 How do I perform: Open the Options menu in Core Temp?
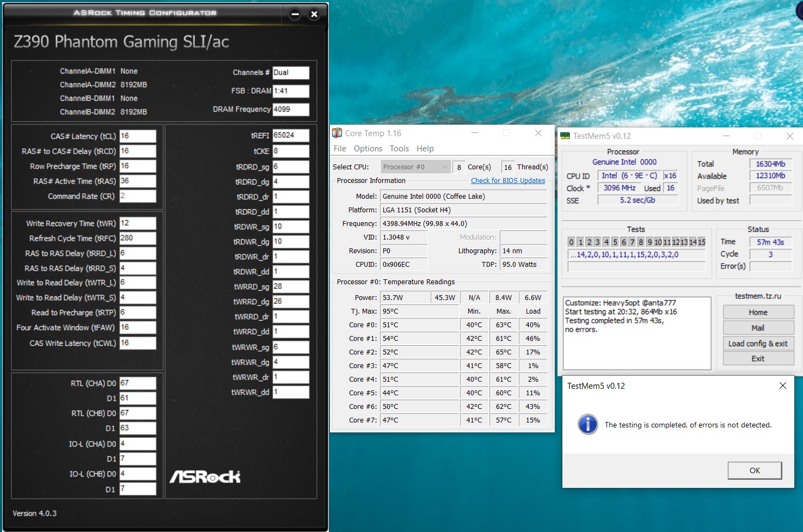pos(368,149)
